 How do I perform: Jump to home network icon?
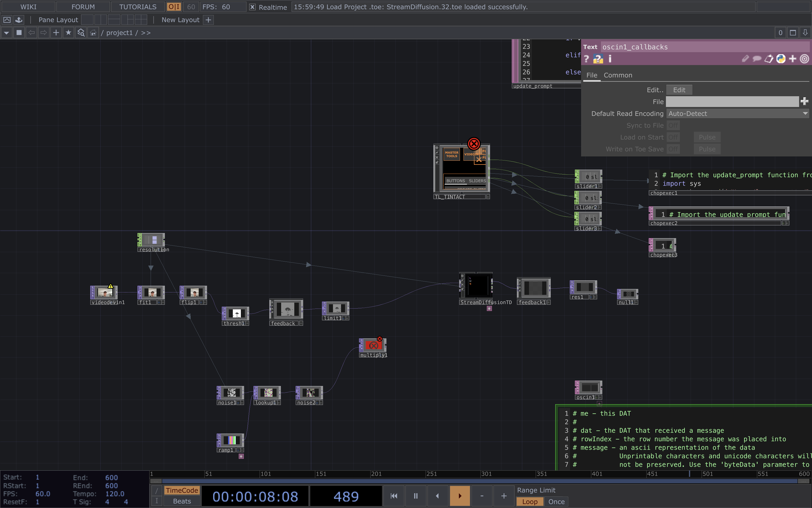(x=93, y=33)
